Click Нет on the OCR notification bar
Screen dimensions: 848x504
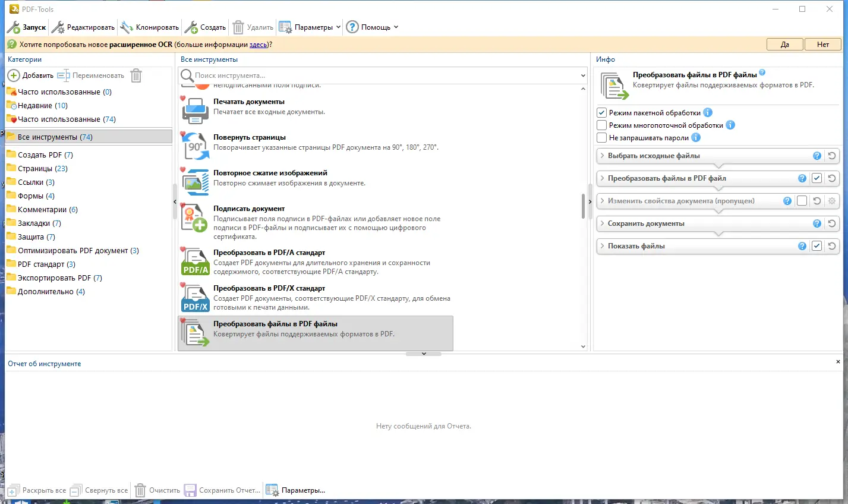823,45
